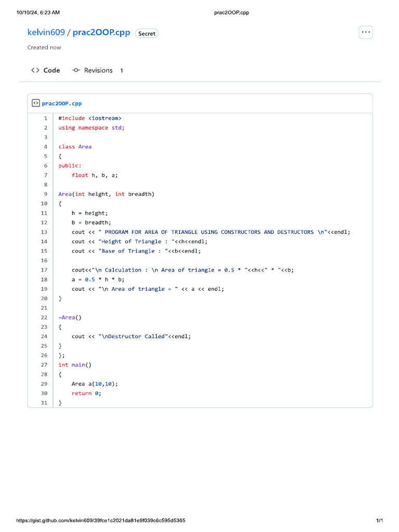The width and height of the screenshot is (399, 532).
Task: Click the Revisions commit icon
Action: 76,70
